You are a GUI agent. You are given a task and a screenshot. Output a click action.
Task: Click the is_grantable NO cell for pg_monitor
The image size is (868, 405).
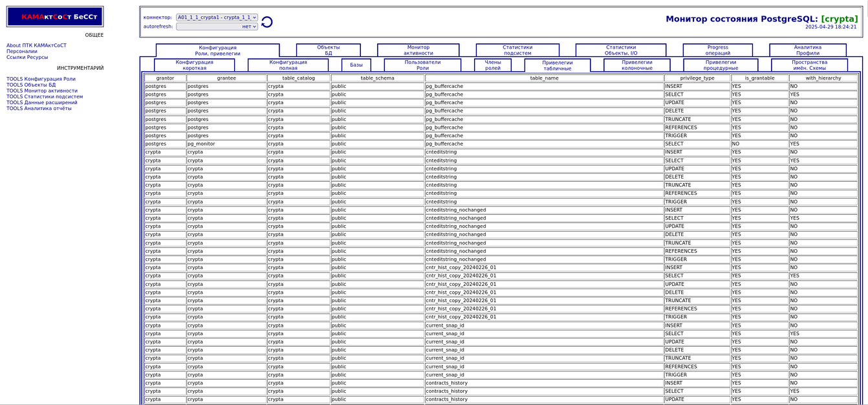pyautogui.click(x=760, y=144)
